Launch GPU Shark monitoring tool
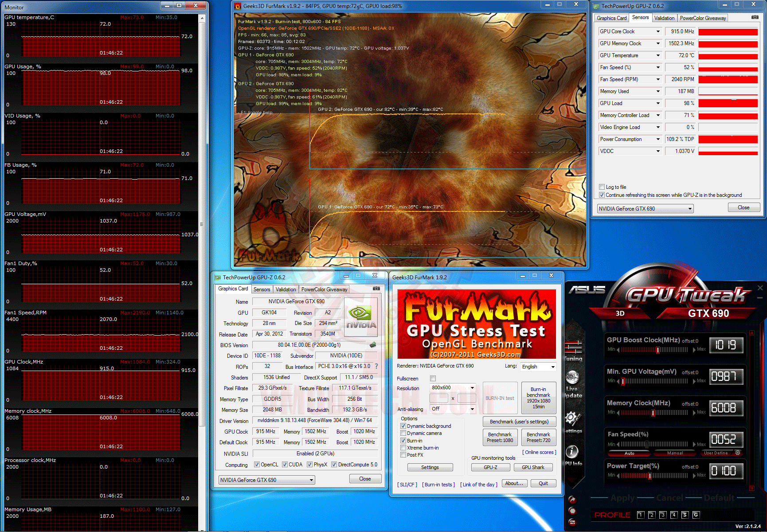This screenshot has width=767, height=532. point(533,467)
